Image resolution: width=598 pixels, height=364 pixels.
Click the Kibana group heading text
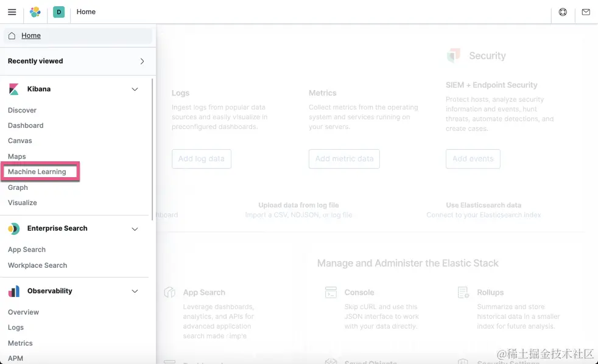coord(39,89)
